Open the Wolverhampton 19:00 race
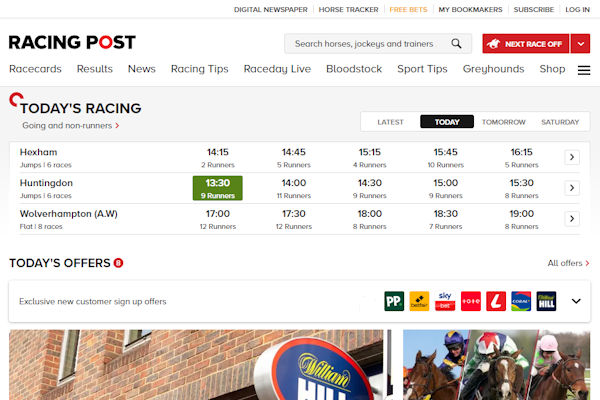Image resolution: width=600 pixels, height=400 pixels. [522, 219]
